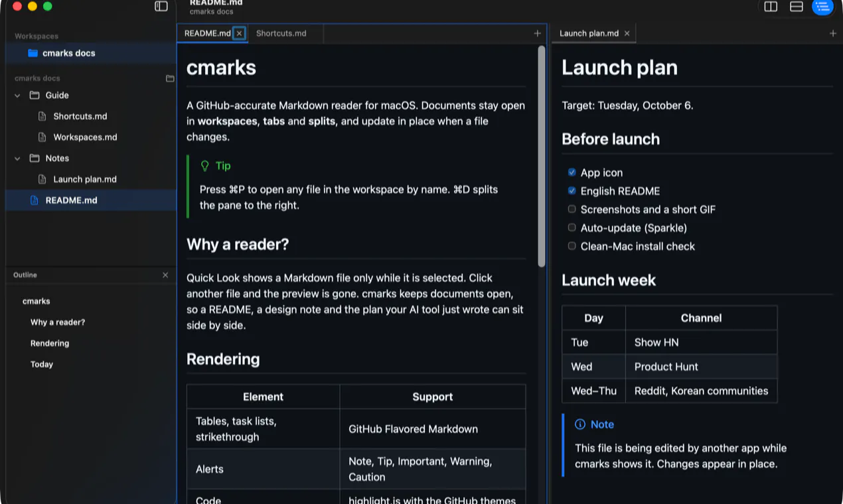Click the Reddit, Korean communities cell

(x=701, y=391)
